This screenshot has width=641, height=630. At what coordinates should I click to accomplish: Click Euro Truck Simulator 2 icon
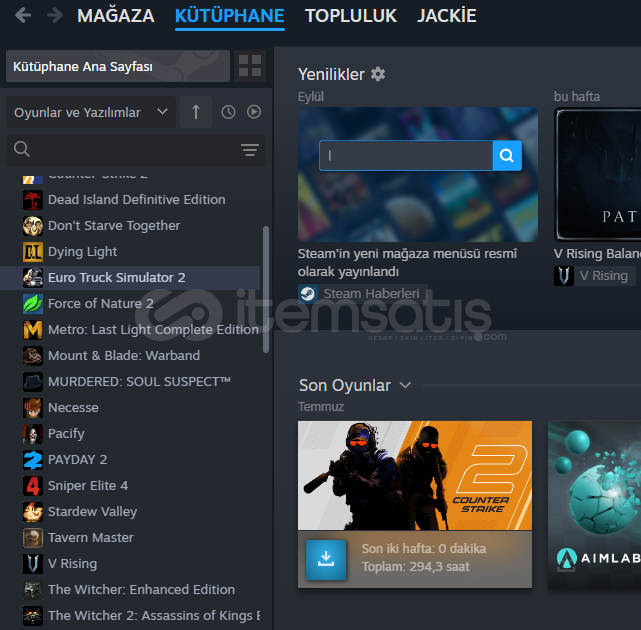click(33, 278)
